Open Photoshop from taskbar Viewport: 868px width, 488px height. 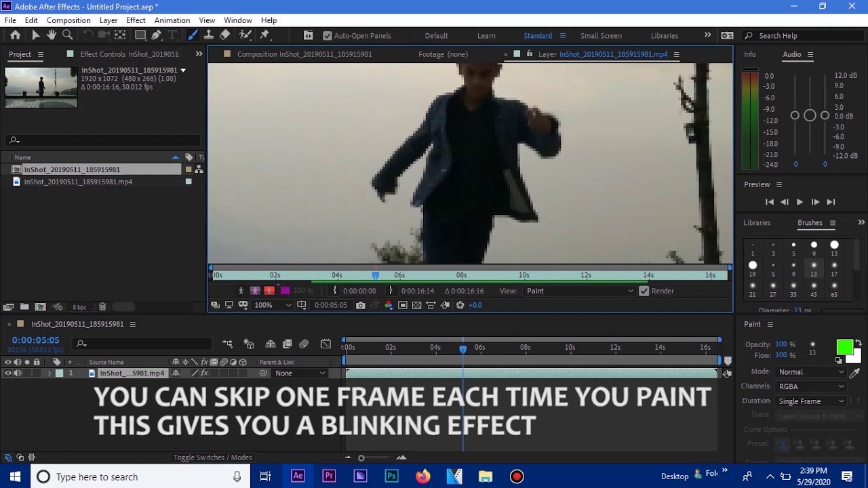391,476
